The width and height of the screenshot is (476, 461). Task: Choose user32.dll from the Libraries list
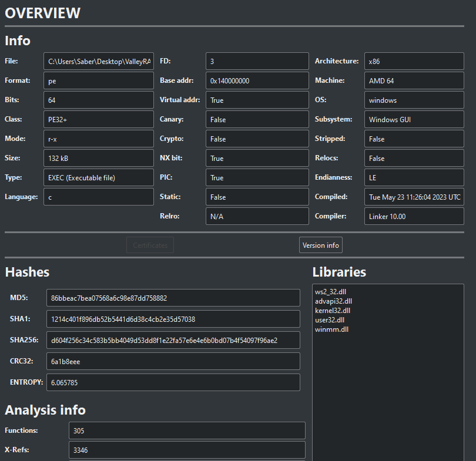[x=330, y=319]
